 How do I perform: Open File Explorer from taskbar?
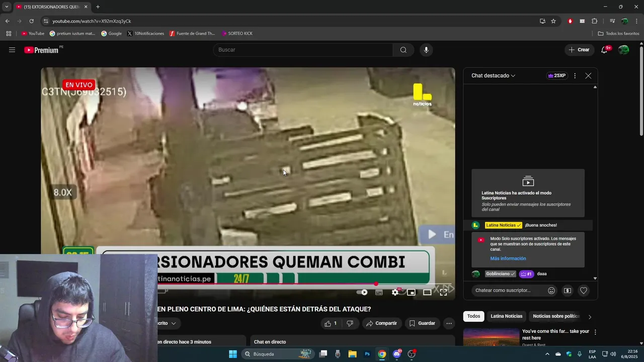click(x=352, y=354)
